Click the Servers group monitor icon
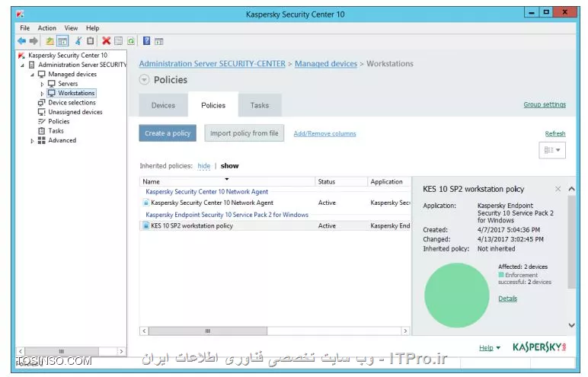This screenshot has width=588, height=377. pyautogui.click(x=52, y=84)
